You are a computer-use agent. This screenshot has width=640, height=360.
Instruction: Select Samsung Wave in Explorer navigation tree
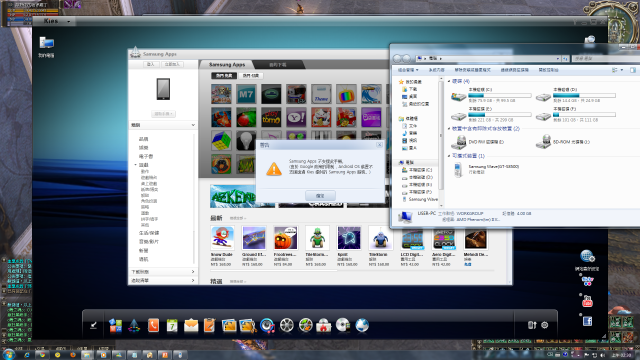[420, 200]
